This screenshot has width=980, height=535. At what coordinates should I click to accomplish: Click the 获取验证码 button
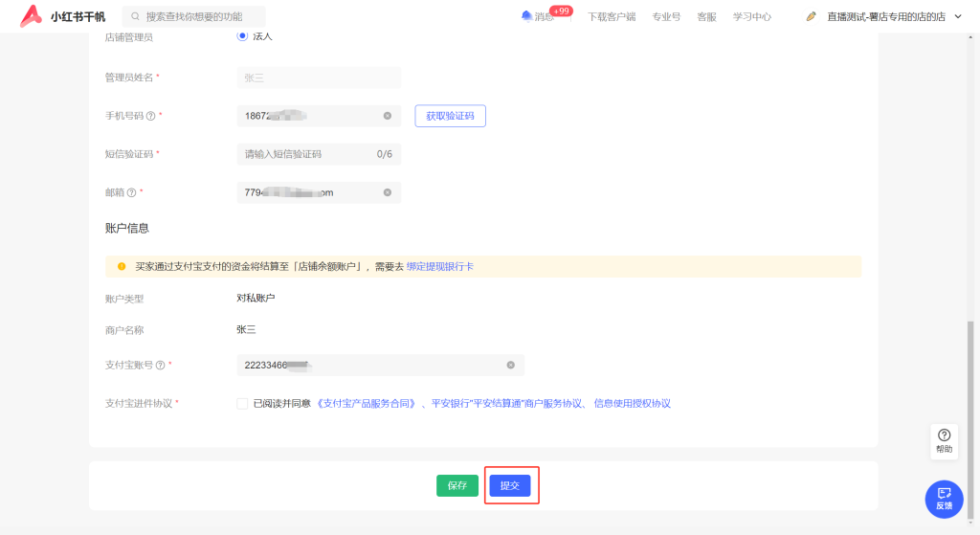[x=450, y=116]
